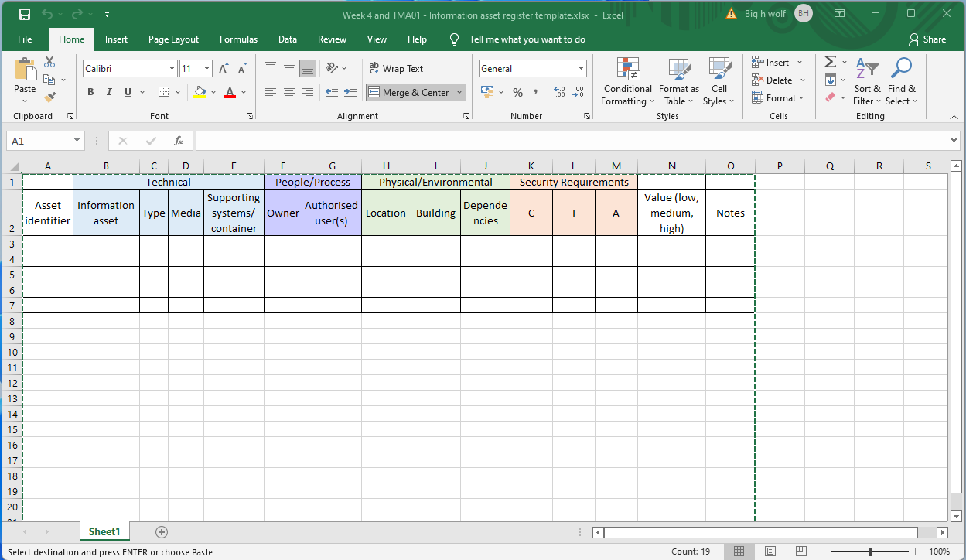The image size is (966, 560).
Task: Pick the yellow Fill Color swatch
Action: pos(200,92)
